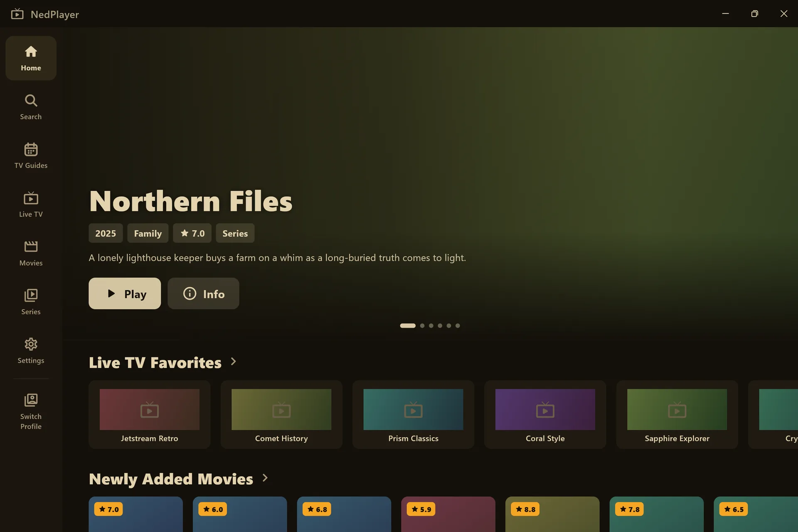Open the Search page

pyautogui.click(x=31, y=107)
